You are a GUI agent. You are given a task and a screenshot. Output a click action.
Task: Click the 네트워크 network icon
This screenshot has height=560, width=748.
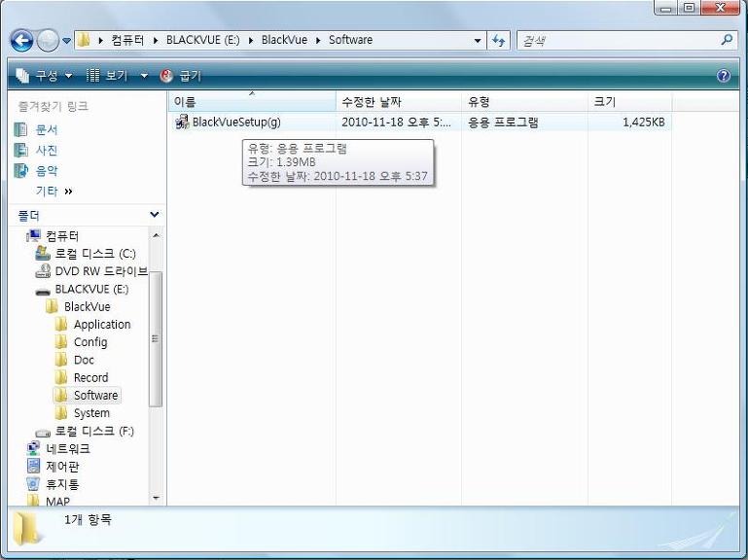tap(33, 448)
